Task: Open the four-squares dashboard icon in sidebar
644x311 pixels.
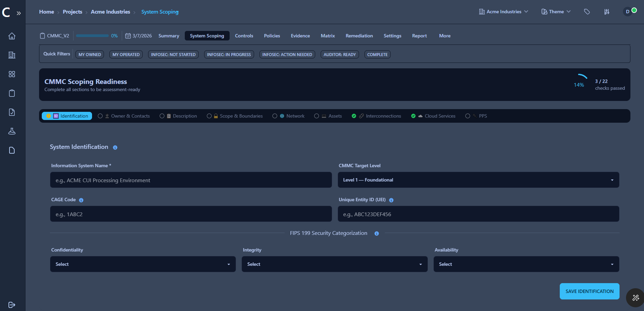Action: coord(12,74)
